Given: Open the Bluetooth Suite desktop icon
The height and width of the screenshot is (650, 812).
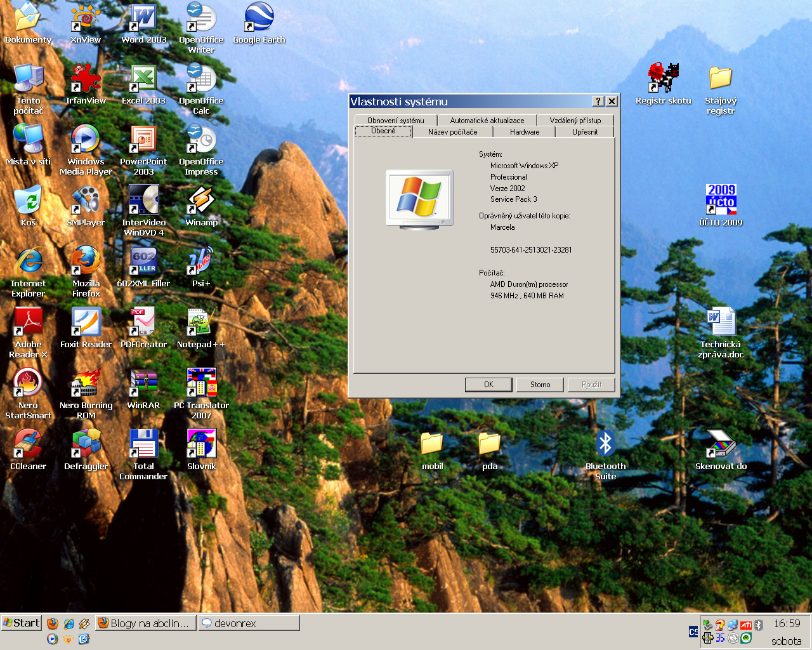Looking at the screenshot, I should coord(605,454).
